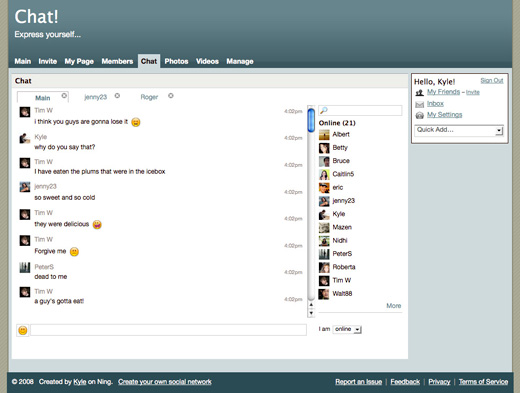Screen dimensions: 520x393
Task: Click the name jenny23 in online list
Action: (344, 201)
